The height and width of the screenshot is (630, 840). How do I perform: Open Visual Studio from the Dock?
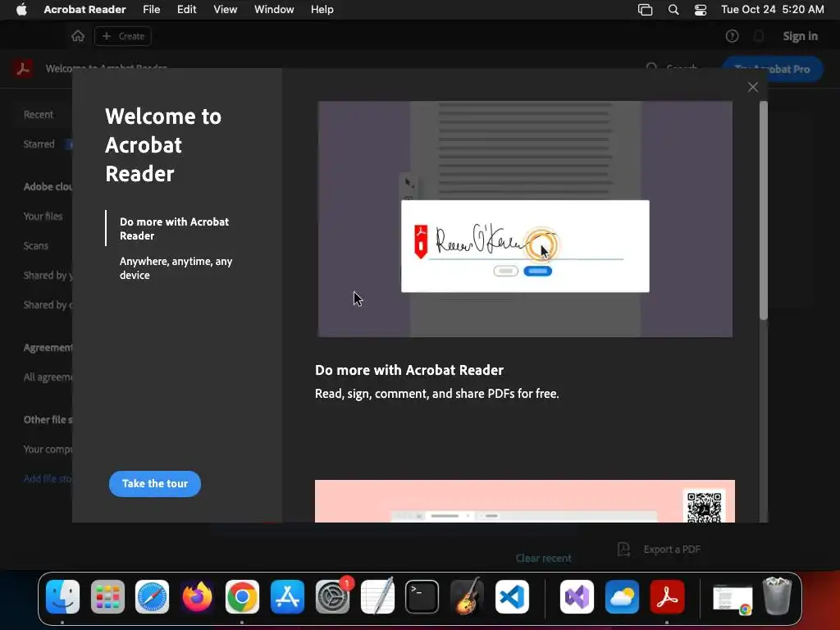coord(577,597)
